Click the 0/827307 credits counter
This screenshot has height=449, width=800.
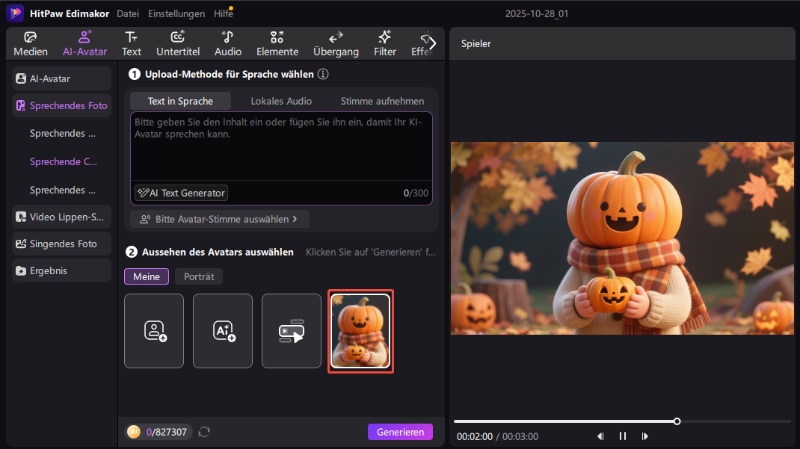click(x=166, y=432)
